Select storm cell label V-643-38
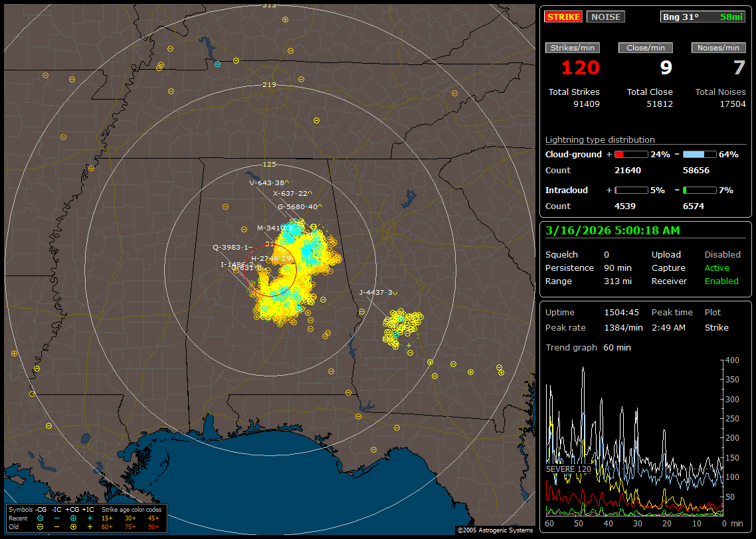The height and width of the screenshot is (539, 756). (x=266, y=183)
